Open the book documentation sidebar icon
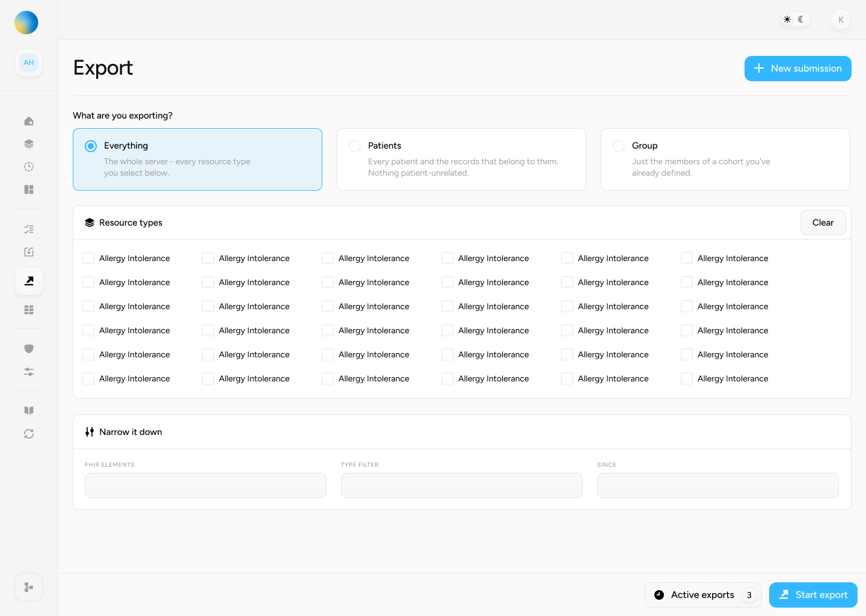866x616 pixels. pos(29,410)
